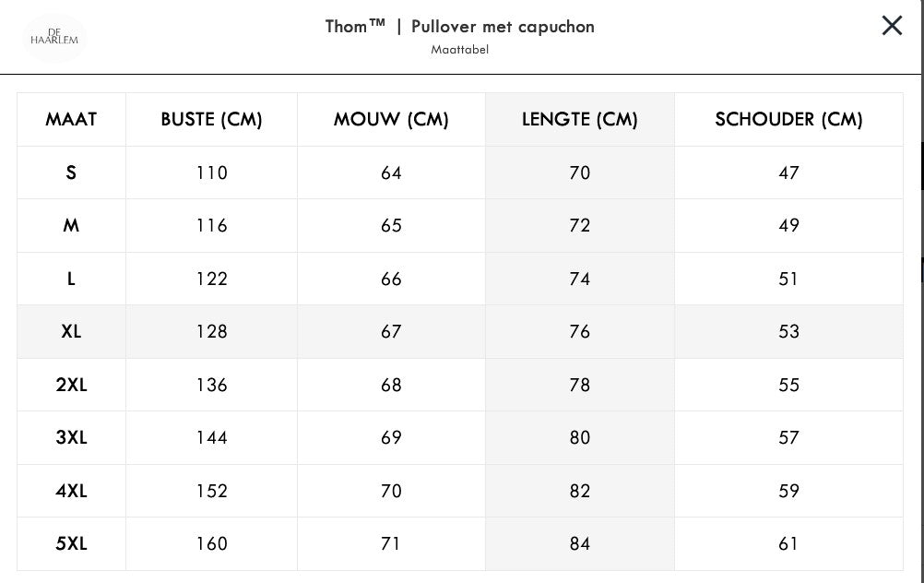The width and height of the screenshot is (924, 583).
Task: Click the MOUW (CM) column header
Action: [x=391, y=119]
